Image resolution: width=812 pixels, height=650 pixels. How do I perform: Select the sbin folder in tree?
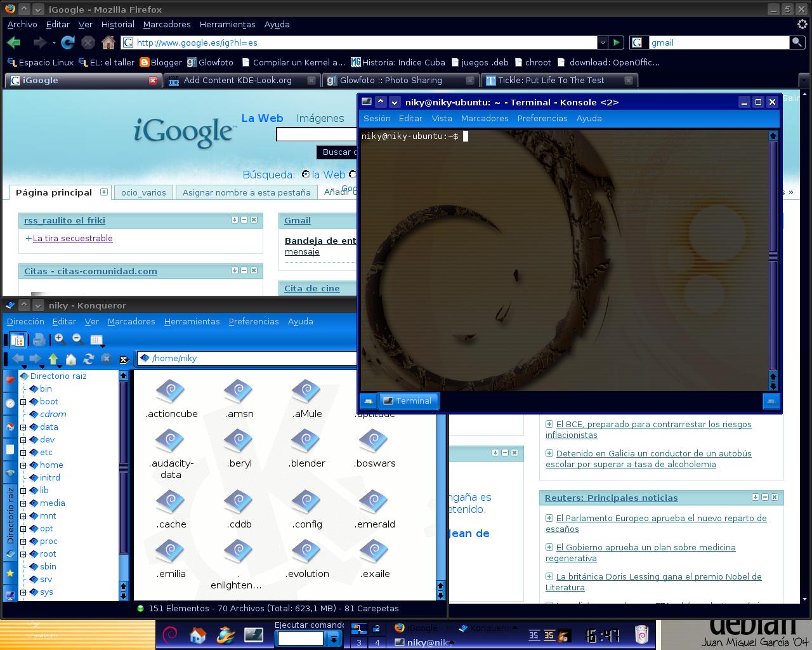48,566
